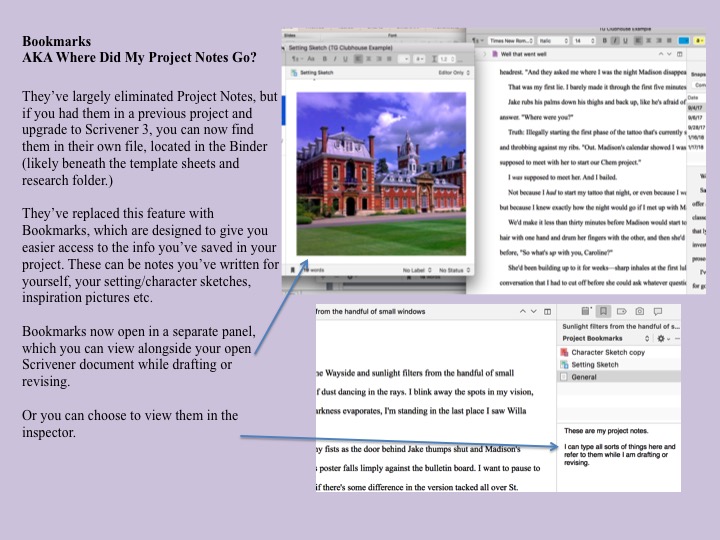Open the yellow highlight color swatch
This screenshot has height=540, width=720.
tap(699, 41)
